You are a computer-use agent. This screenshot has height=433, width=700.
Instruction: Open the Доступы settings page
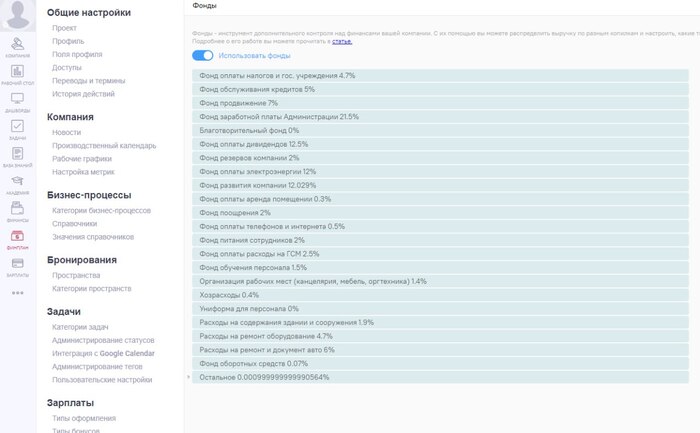67,67
